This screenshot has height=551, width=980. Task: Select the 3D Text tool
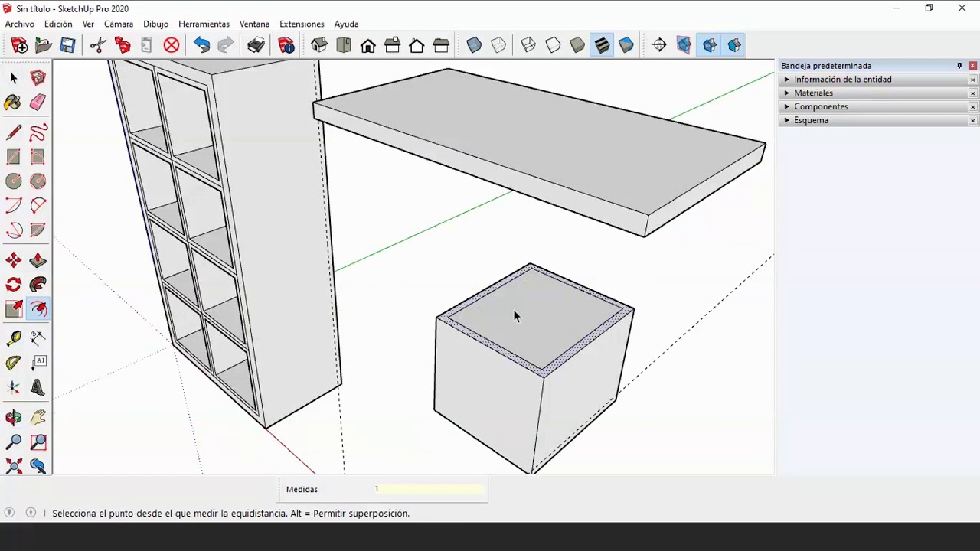(38, 388)
